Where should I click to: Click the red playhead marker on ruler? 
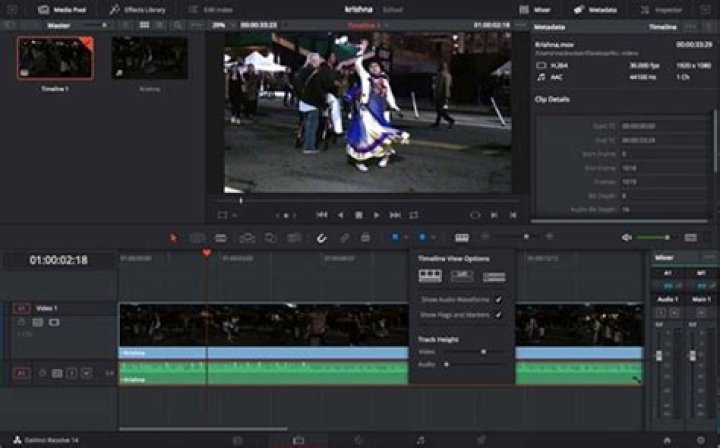[207, 252]
